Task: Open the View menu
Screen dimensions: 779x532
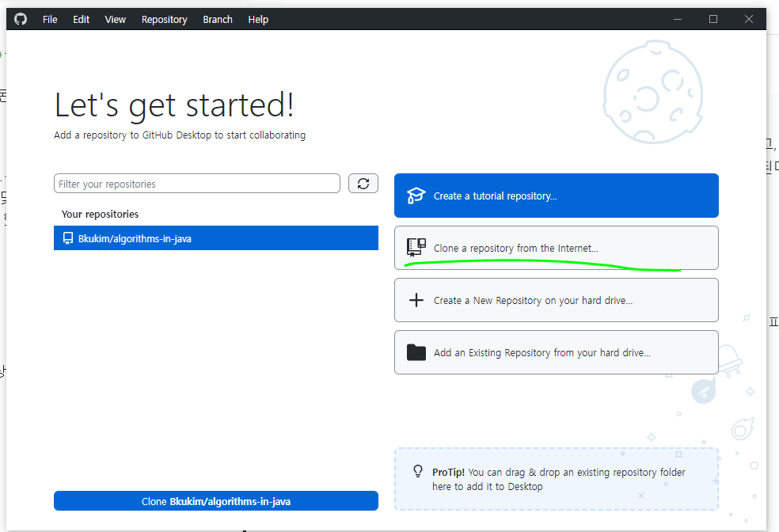Action: tap(116, 19)
